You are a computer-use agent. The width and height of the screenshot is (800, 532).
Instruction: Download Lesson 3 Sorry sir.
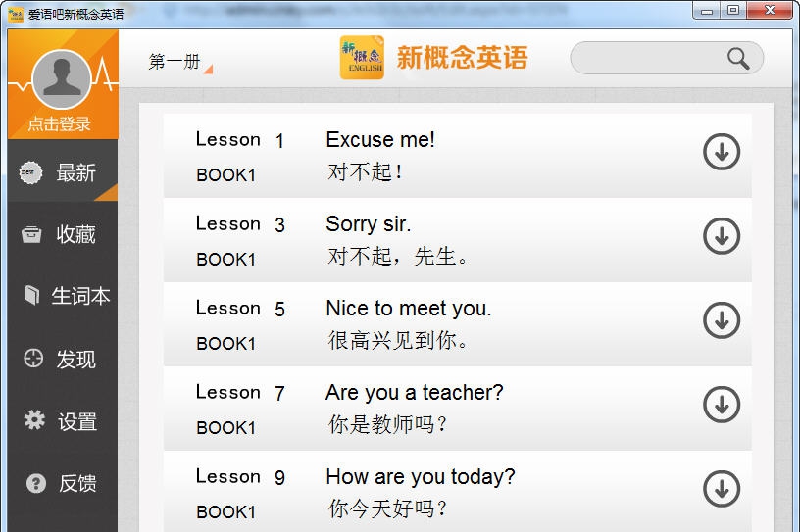tap(722, 236)
